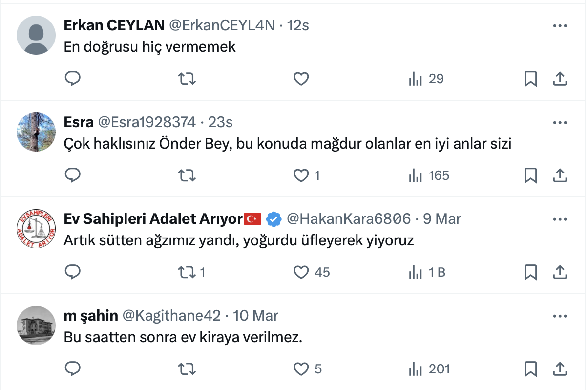Image resolution: width=588 pixels, height=390 pixels.
Task: Bookmark Erkan CEYLAN's tweet
Action: [530, 79]
